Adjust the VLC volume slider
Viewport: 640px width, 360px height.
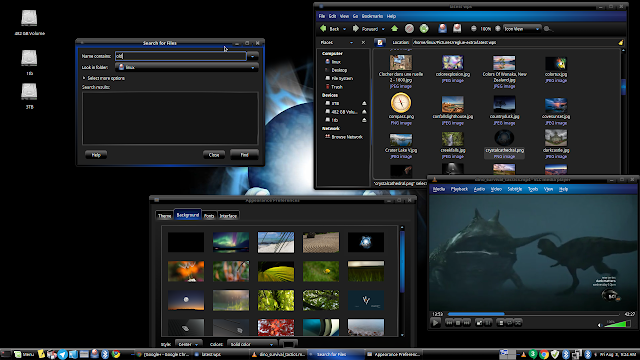[x=618, y=324]
